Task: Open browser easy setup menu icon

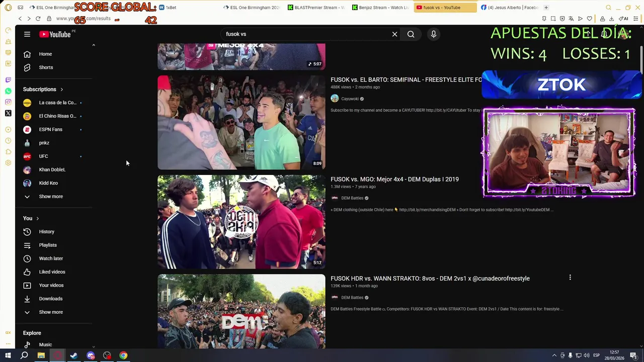Action: [636, 19]
